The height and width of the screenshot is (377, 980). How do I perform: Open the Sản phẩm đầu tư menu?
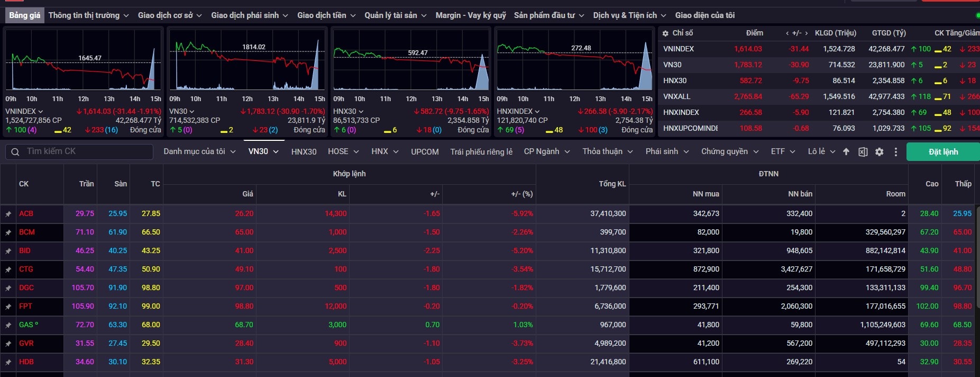click(549, 15)
